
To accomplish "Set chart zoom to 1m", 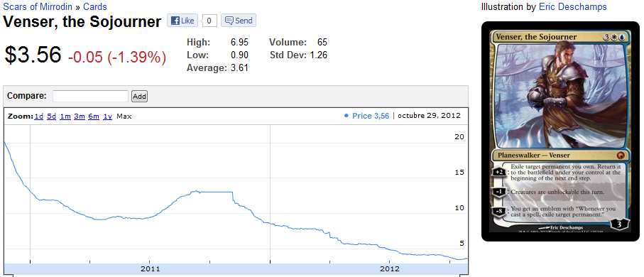I will coord(65,116).
